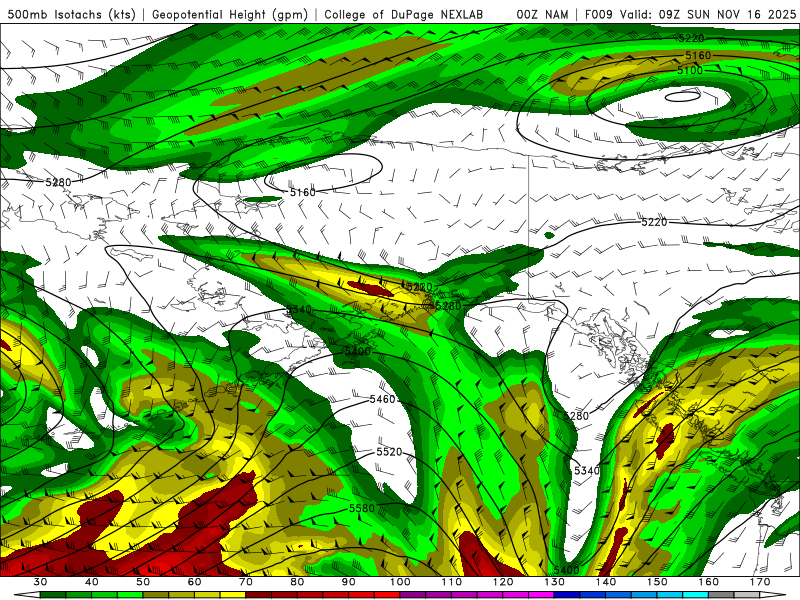The height and width of the screenshot is (600, 800).
Task: Click the 5100 height contour label
Action: click(690, 70)
